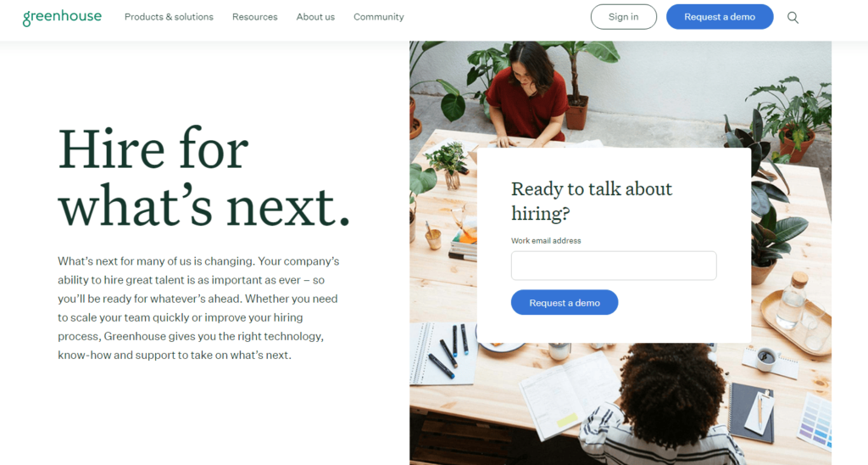Focus the Work email address field
This screenshot has width=868, height=465.
[614, 266]
